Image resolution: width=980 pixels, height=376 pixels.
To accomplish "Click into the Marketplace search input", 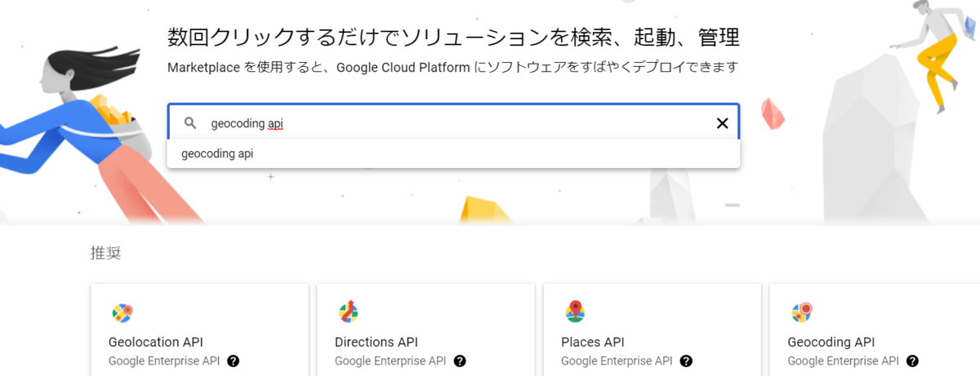I will 457,123.
